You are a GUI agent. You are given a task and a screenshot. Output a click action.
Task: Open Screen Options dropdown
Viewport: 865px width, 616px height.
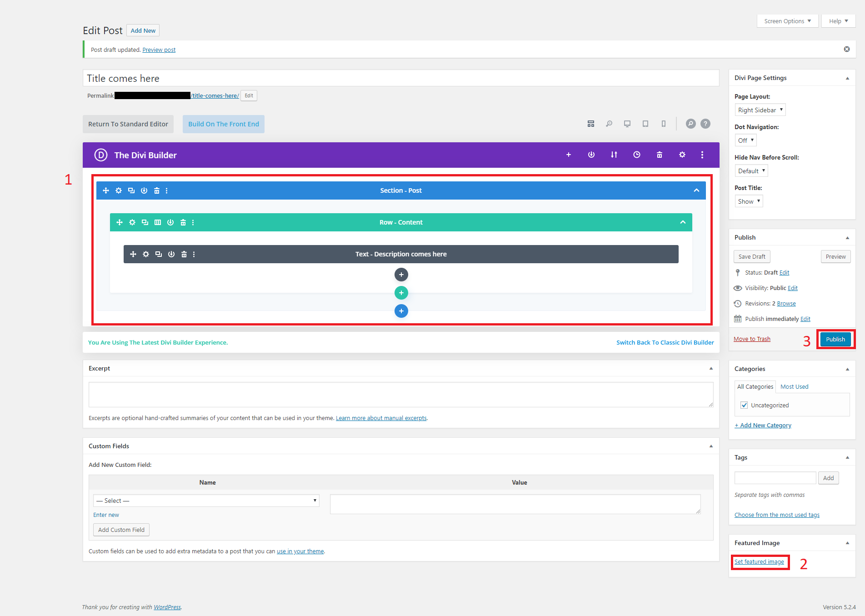click(x=787, y=21)
